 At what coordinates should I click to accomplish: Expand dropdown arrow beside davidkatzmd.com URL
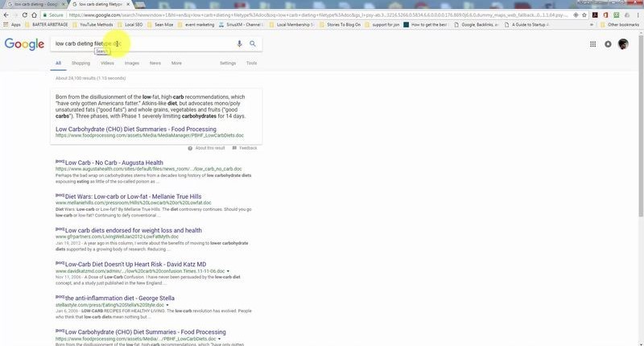(229, 271)
